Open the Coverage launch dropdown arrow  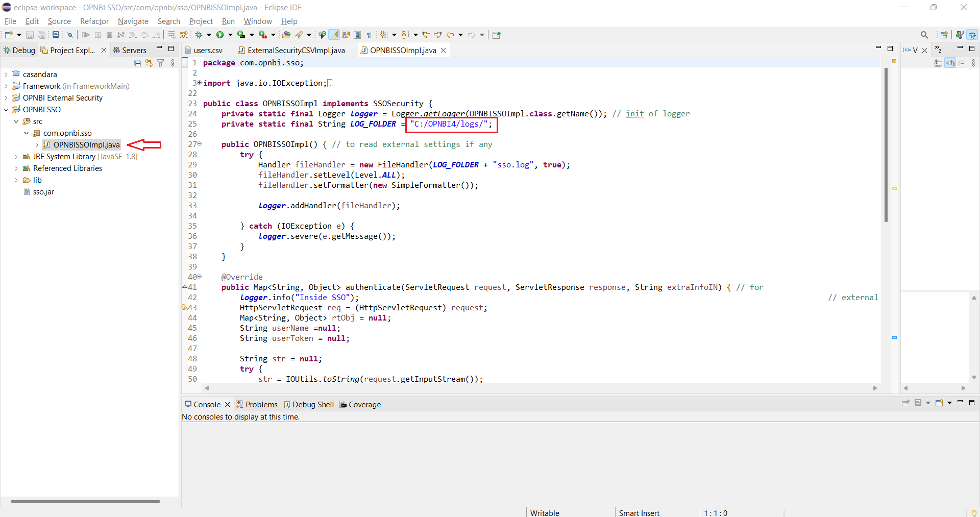(252, 35)
